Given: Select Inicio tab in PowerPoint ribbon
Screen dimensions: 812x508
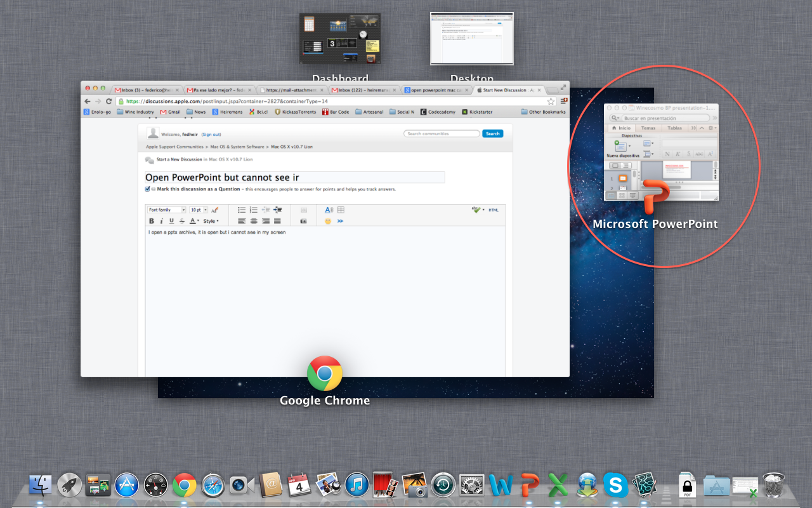Looking at the screenshot, I should [x=622, y=128].
